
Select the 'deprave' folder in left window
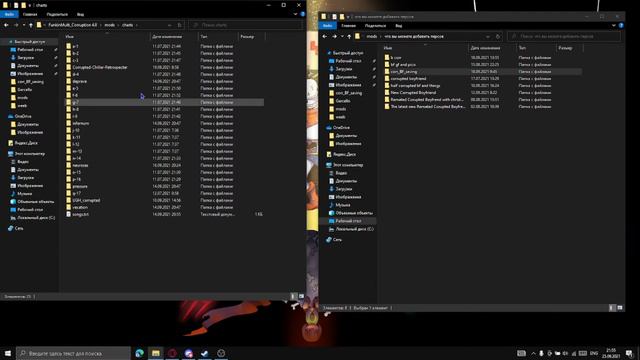coord(79,81)
